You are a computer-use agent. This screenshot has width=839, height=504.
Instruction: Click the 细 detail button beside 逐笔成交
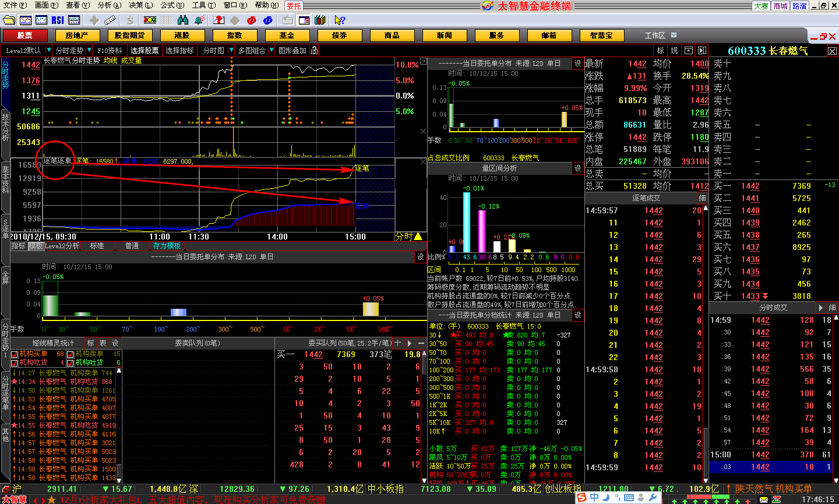point(703,198)
